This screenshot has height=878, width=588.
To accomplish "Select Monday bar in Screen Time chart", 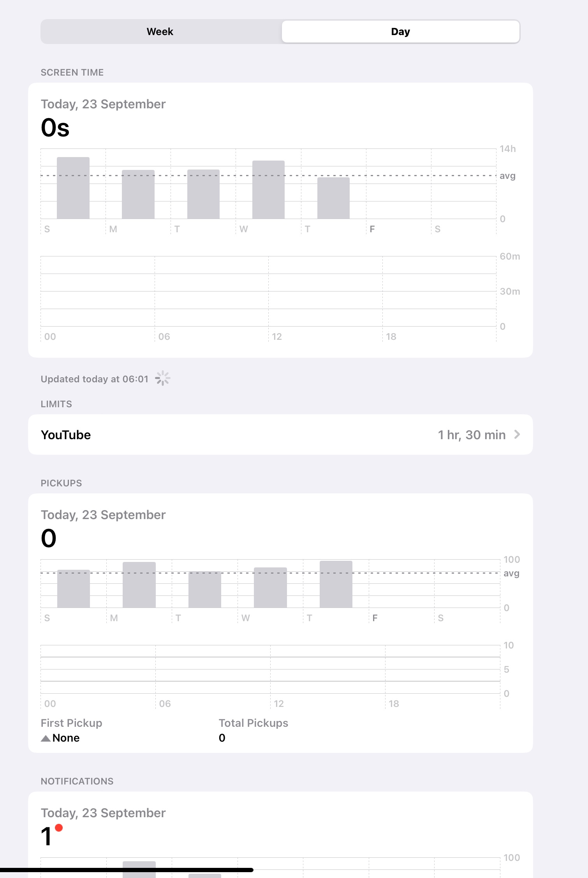I will click(138, 194).
